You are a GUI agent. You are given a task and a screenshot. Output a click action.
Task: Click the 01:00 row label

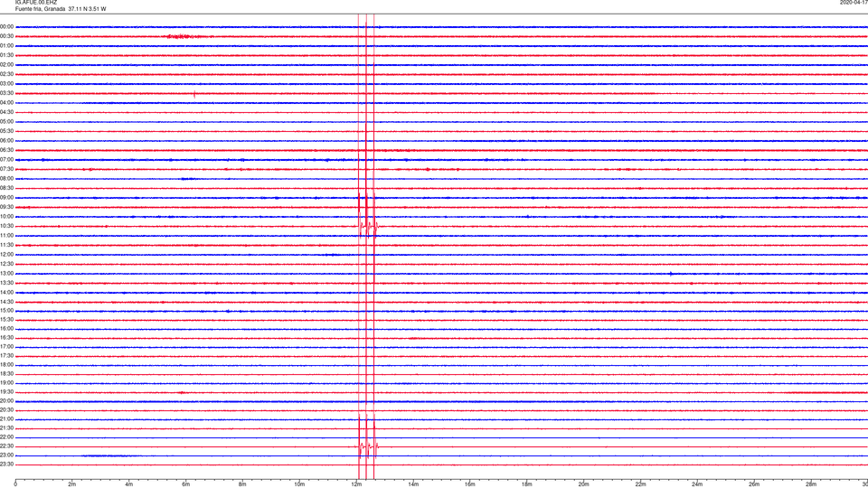click(x=7, y=46)
